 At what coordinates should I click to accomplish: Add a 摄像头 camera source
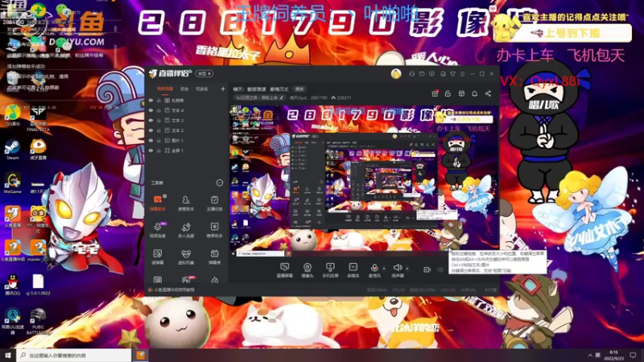308,270
